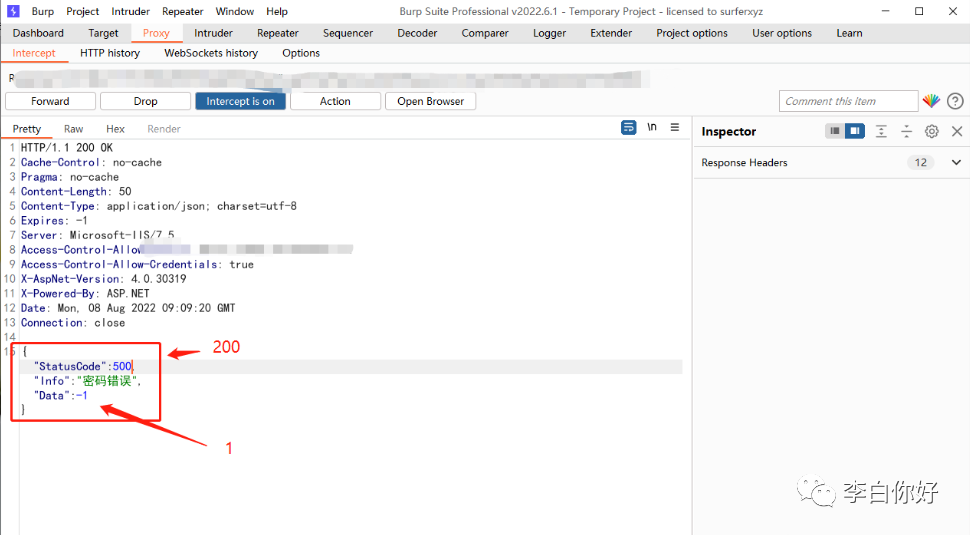This screenshot has height=535, width=970.
Task: Open the Intruder menu in the menu bar
Action: point(131,11)
